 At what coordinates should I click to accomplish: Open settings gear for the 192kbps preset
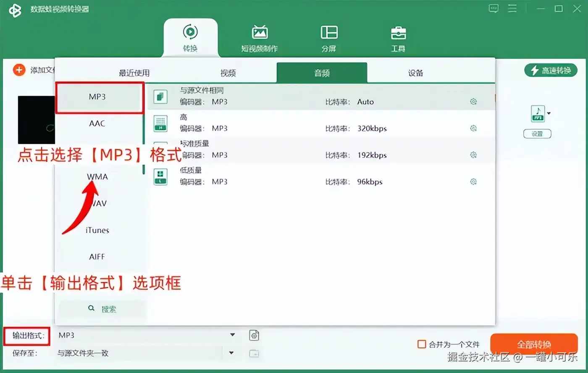click(x=473, y=155)
